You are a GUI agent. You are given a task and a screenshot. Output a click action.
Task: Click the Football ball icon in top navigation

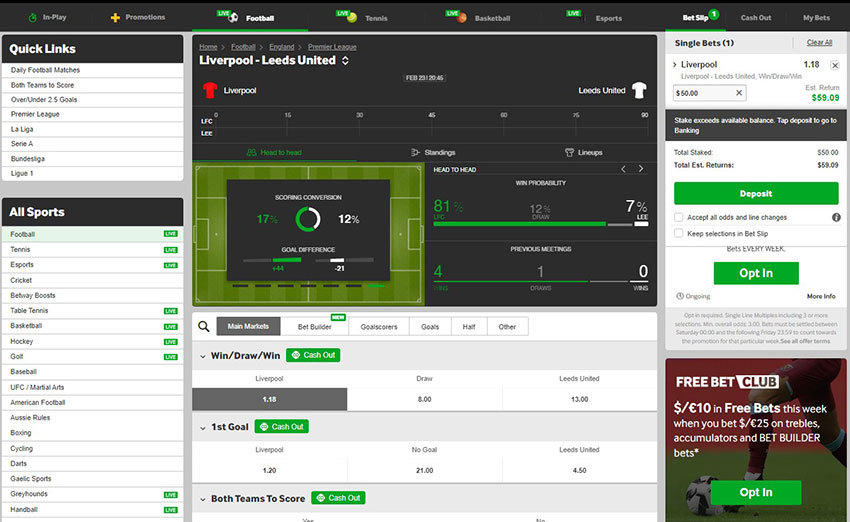233,18
